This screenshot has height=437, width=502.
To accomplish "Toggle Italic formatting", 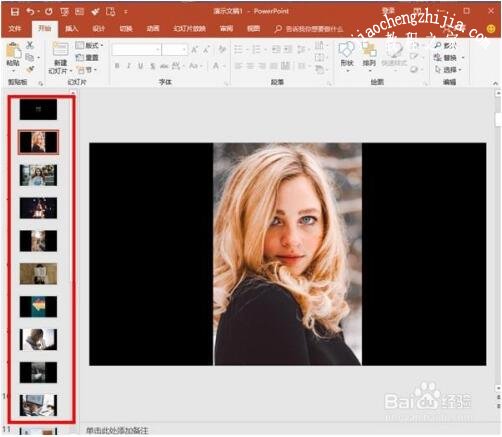I will coord(129,66).
